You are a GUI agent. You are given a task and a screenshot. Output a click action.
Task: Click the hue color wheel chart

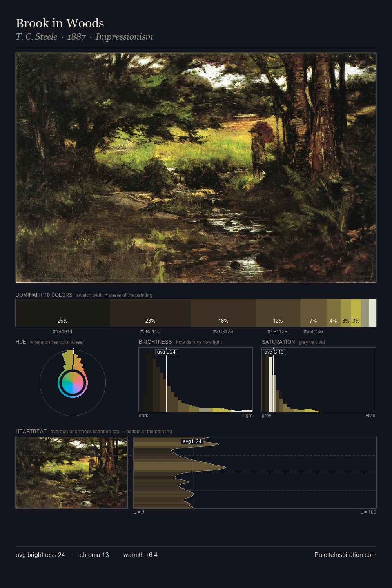pos(73,382)
